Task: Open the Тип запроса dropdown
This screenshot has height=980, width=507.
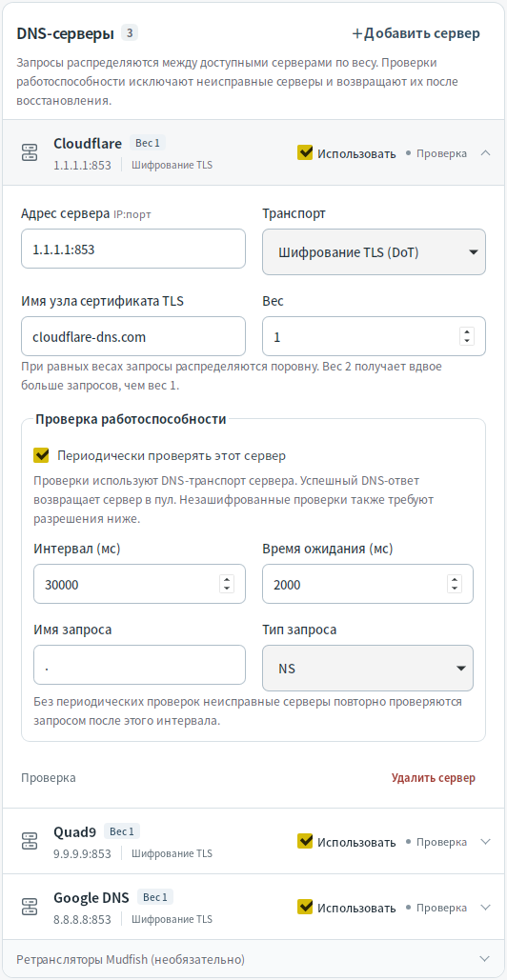Action: pos(368,669)
